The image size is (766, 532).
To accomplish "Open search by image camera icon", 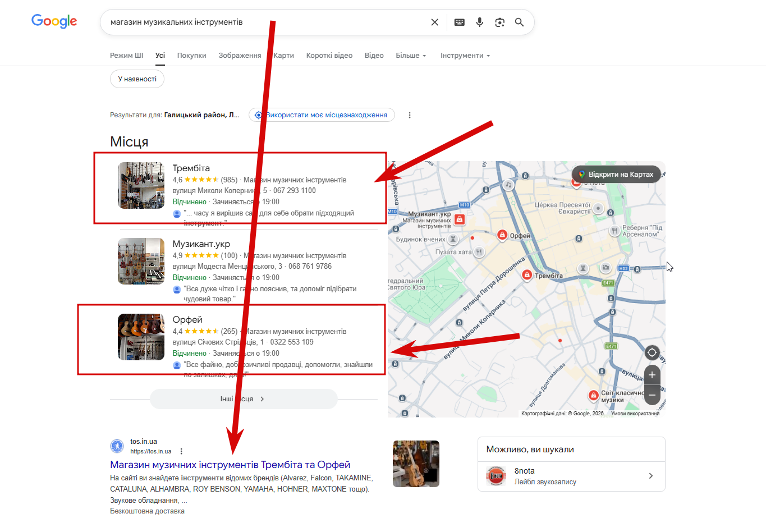I will click(499, 22).
